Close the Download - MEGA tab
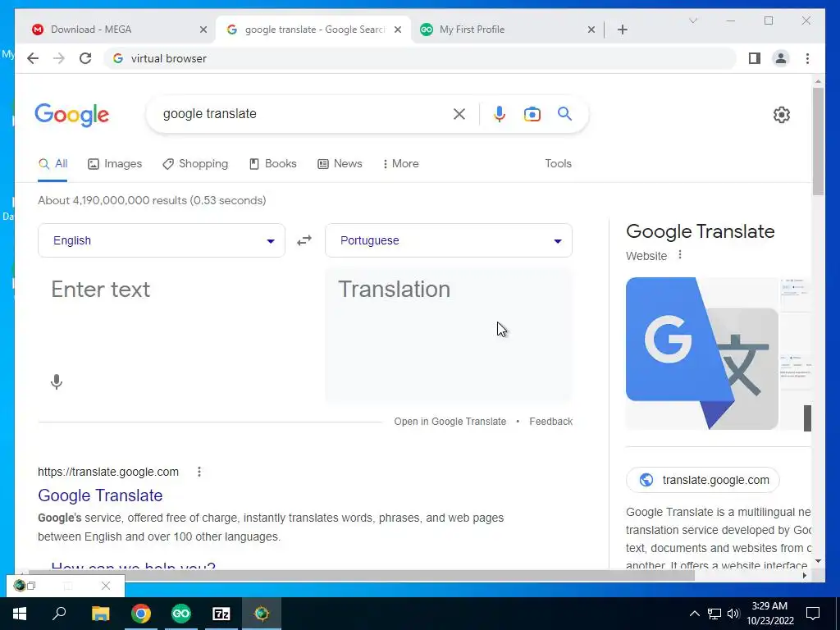 (203, 30)
